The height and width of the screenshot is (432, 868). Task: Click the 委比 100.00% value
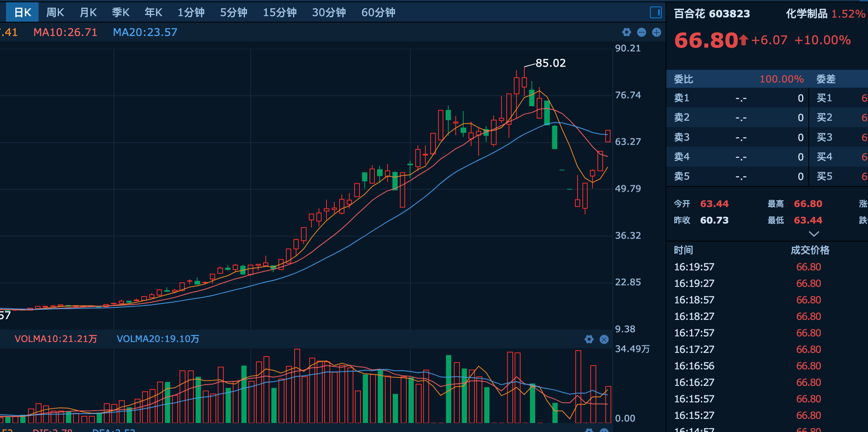(x=781, y=79)
